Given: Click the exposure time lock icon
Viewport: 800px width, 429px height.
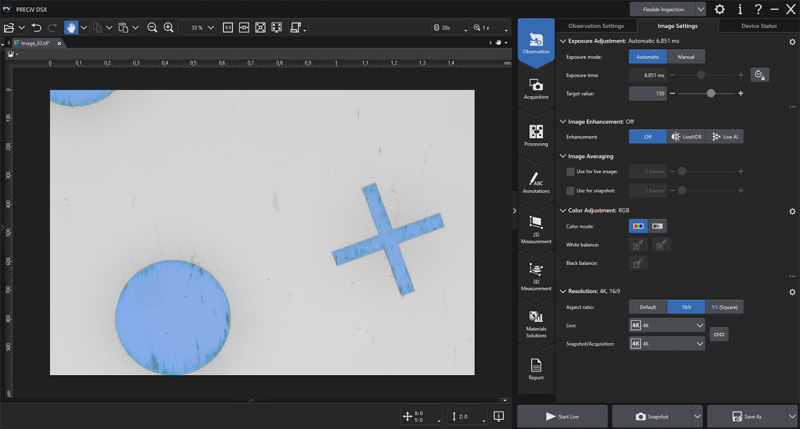Looking at the screenshot, I should pyautogui.click(x=761, y=75).
